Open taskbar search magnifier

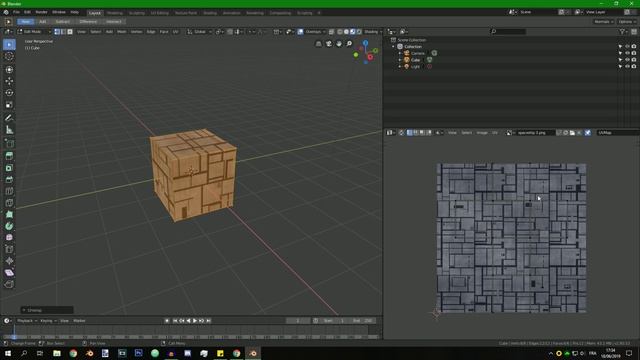pyautogui.click(x=24, y=353)
